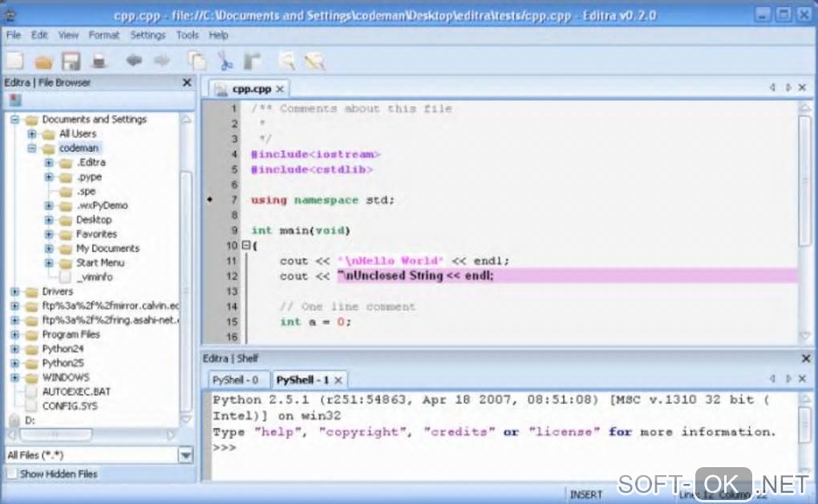Select the D: drive in file tree

click(30, 421)
